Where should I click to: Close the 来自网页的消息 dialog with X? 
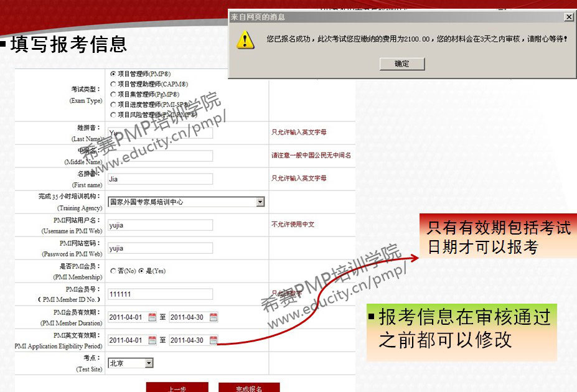tap(568, 17)
